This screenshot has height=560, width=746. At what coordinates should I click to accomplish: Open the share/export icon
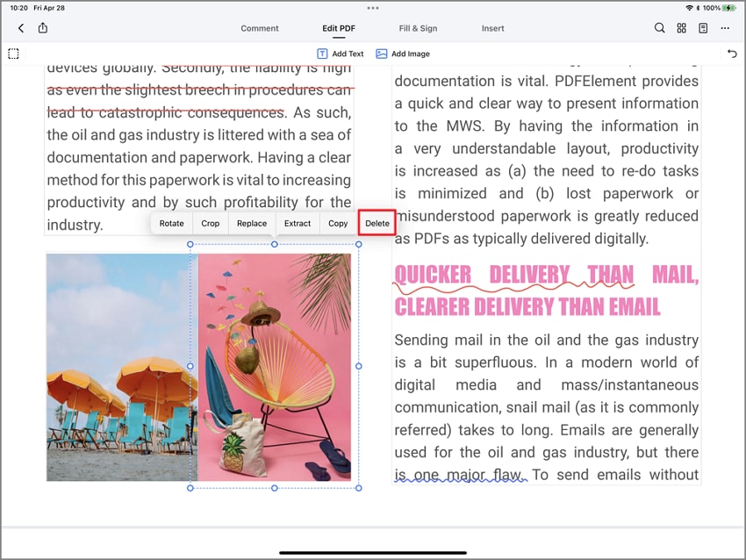pos(43,27)
